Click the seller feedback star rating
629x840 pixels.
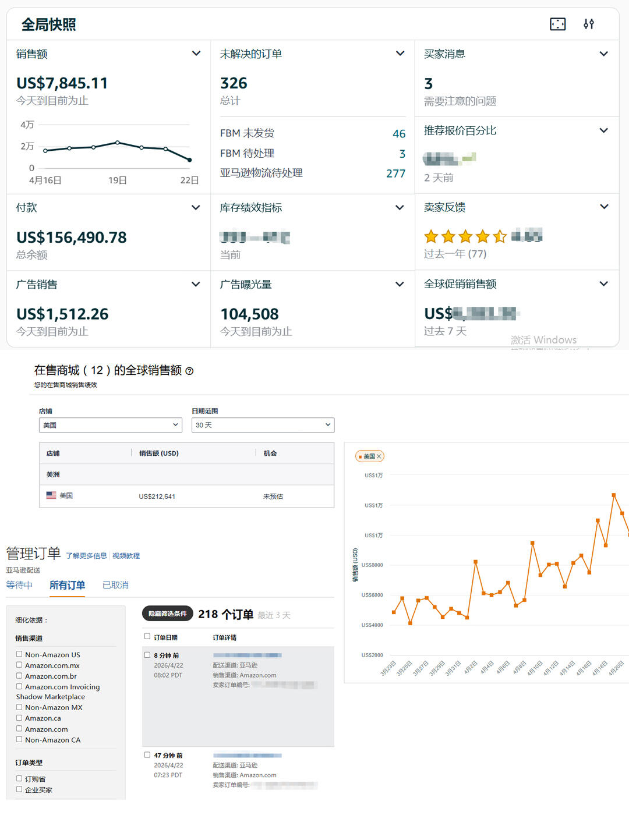pos(465,236)
